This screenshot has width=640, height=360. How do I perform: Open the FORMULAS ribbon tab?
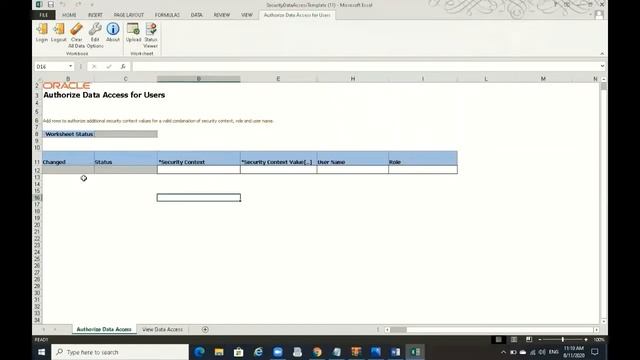(x=167, y=15)
